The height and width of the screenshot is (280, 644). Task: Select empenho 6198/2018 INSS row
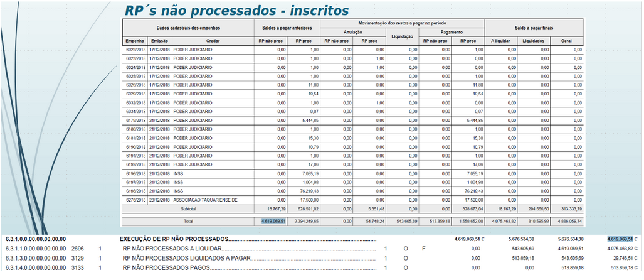pos(135,190)
